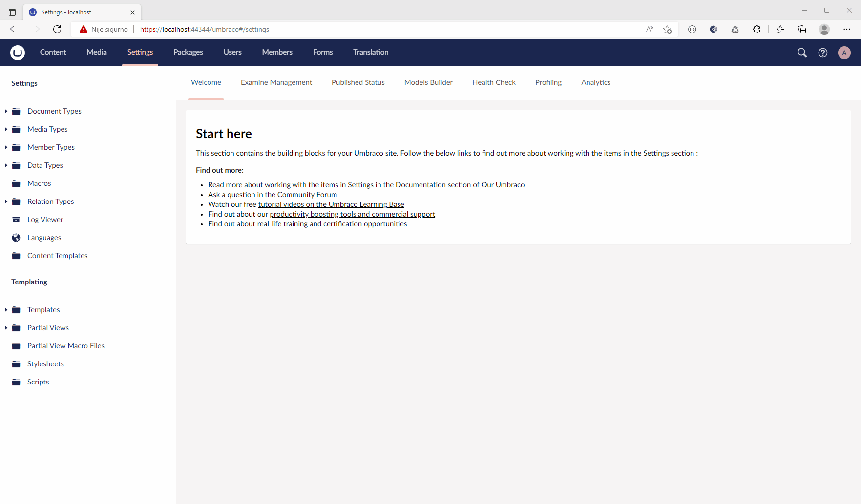Click the browser address bar URL

205,29
